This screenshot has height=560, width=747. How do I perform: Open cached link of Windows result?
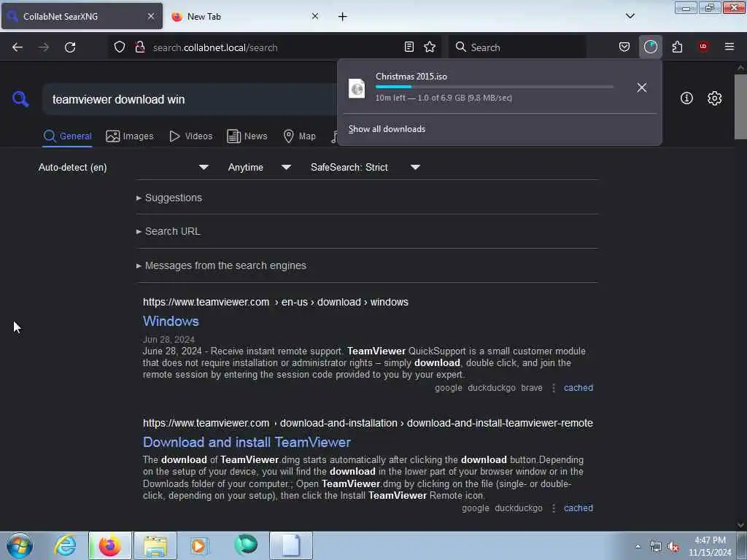coord(578,388)
